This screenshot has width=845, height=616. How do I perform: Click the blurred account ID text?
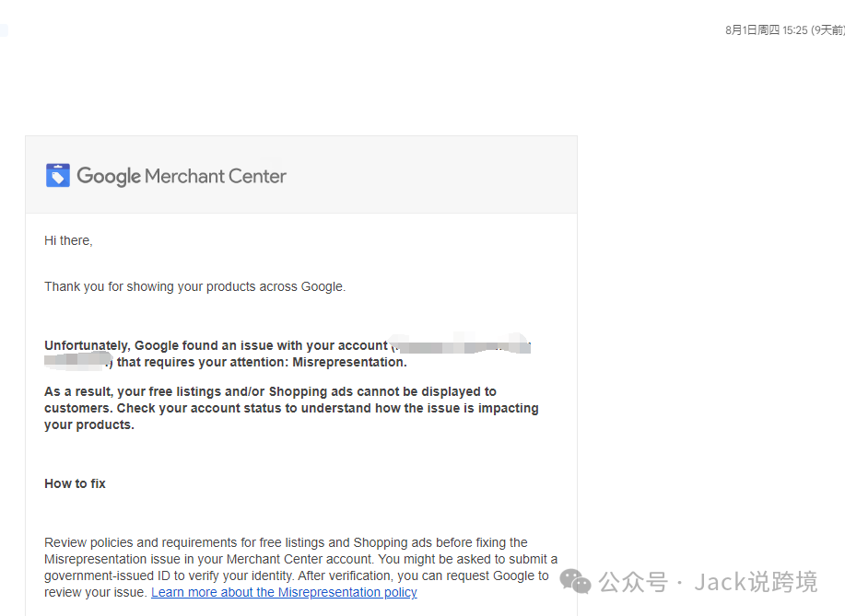(461, 346)
